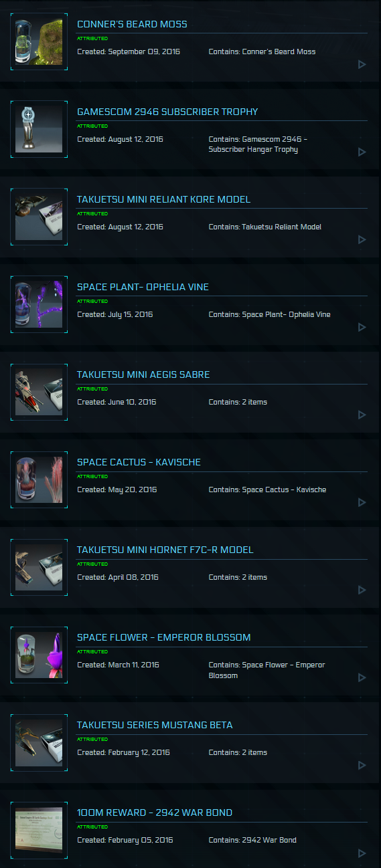Screen dimensions: 381x868
Task: Open the Takuetsu Series Mustang Beta title
Action: 155,725
